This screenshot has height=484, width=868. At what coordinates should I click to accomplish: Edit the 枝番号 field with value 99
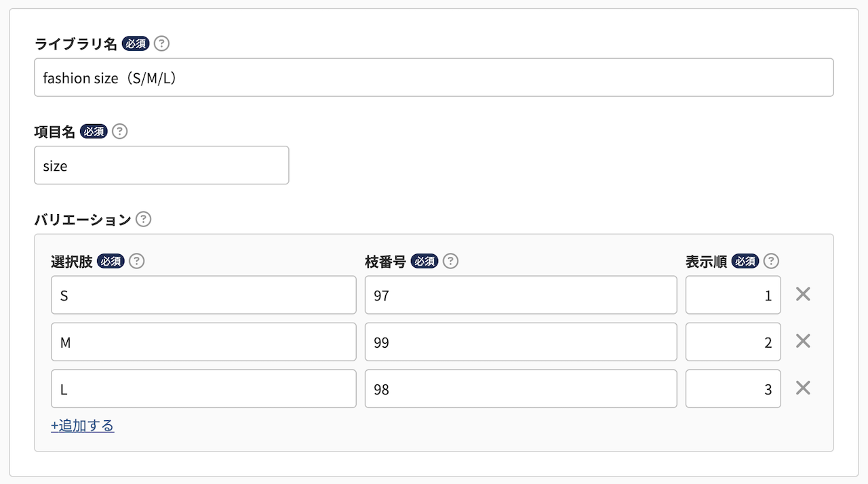pos(521,342)
